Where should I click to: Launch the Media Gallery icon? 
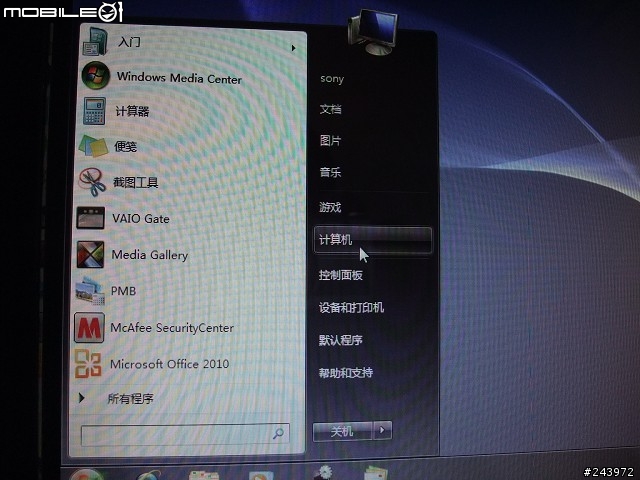point(90,254)
